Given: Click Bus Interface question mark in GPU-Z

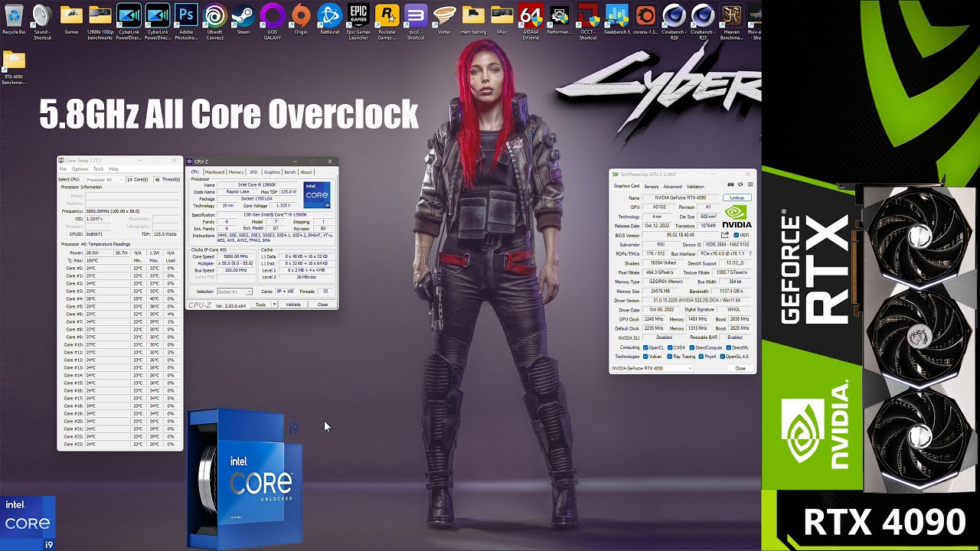Looking at the screenshot, I should point(750,253).
